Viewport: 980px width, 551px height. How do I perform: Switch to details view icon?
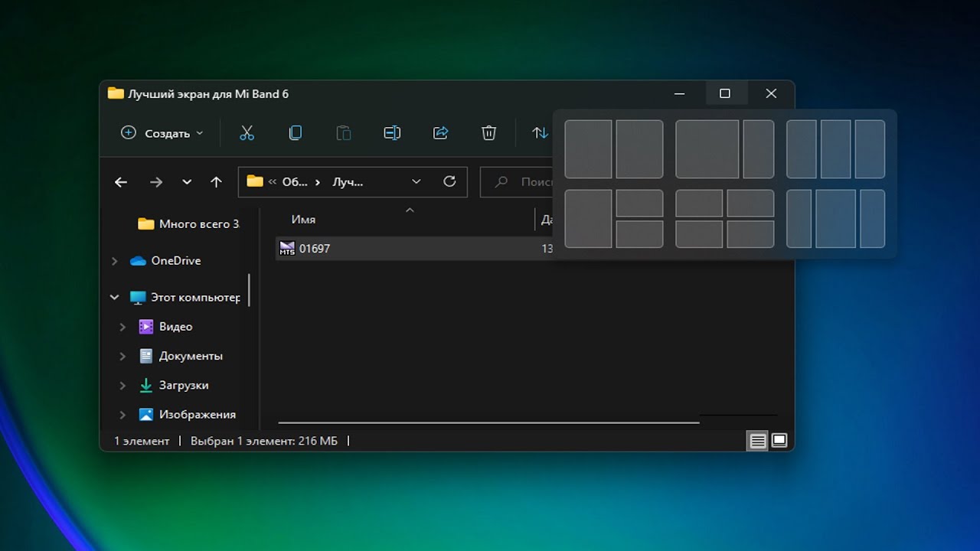click(757, 441)
